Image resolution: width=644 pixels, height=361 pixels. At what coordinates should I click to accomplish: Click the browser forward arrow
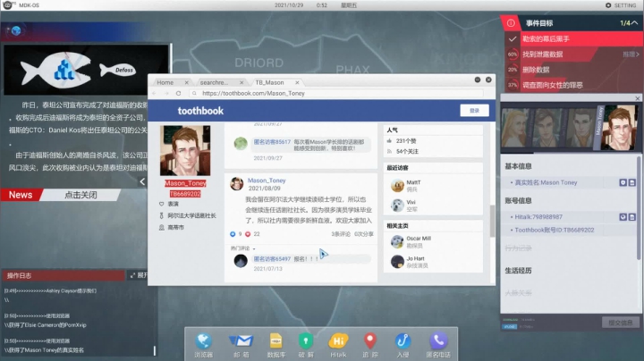166,94
